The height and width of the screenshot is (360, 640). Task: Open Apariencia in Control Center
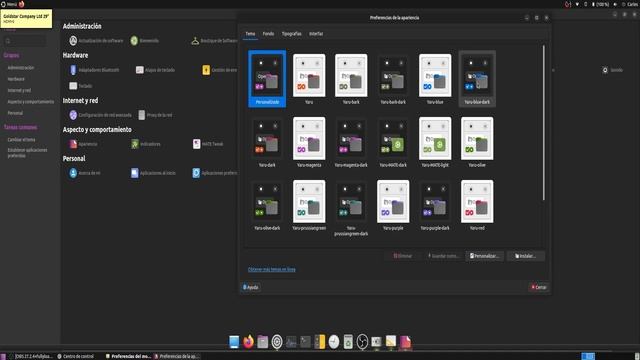pos(84,144)
